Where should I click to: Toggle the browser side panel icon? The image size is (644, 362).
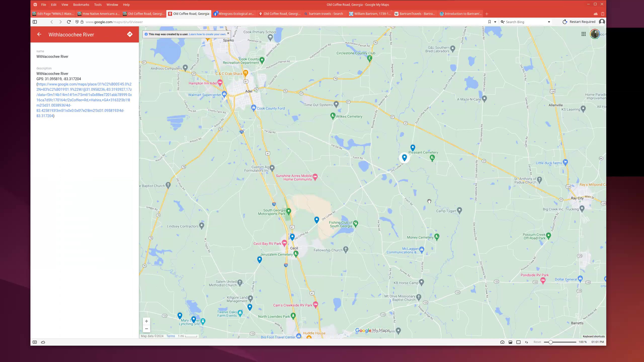pos(35,22)
